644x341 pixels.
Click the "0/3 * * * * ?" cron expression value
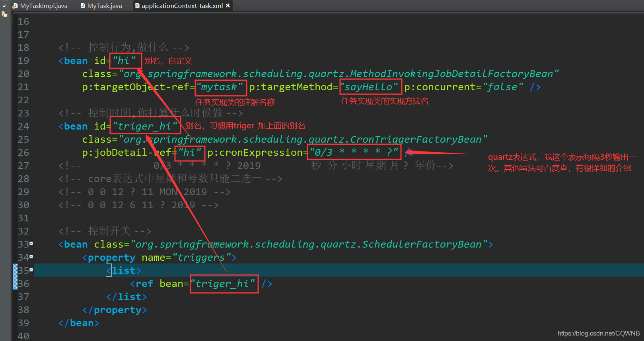pyautogui.click(x=354, y=153)
